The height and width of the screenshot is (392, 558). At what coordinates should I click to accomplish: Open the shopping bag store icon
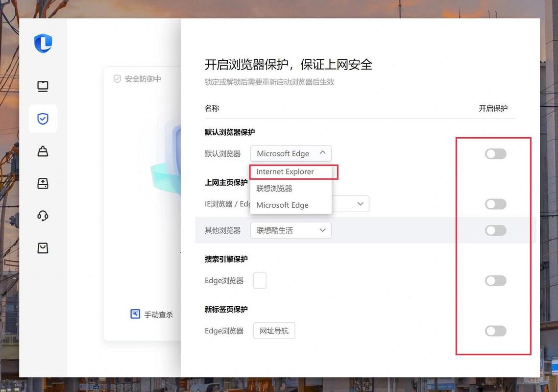tap(43, 248)
